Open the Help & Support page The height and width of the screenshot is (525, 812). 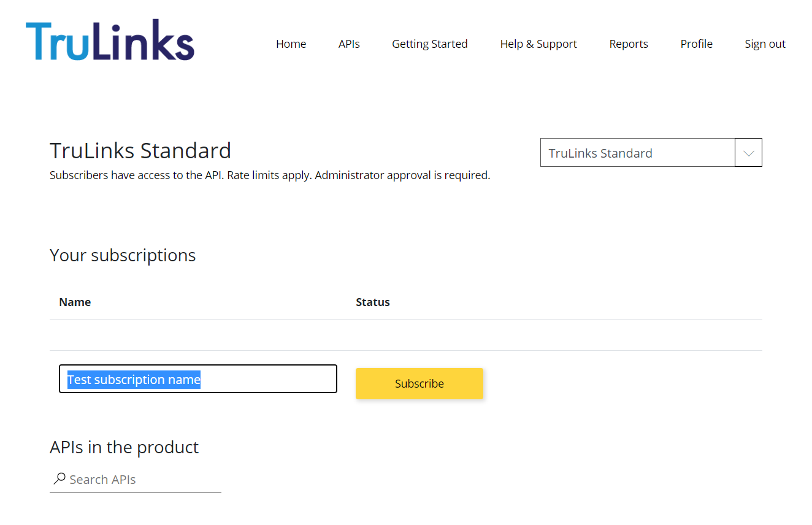[538, 44]
